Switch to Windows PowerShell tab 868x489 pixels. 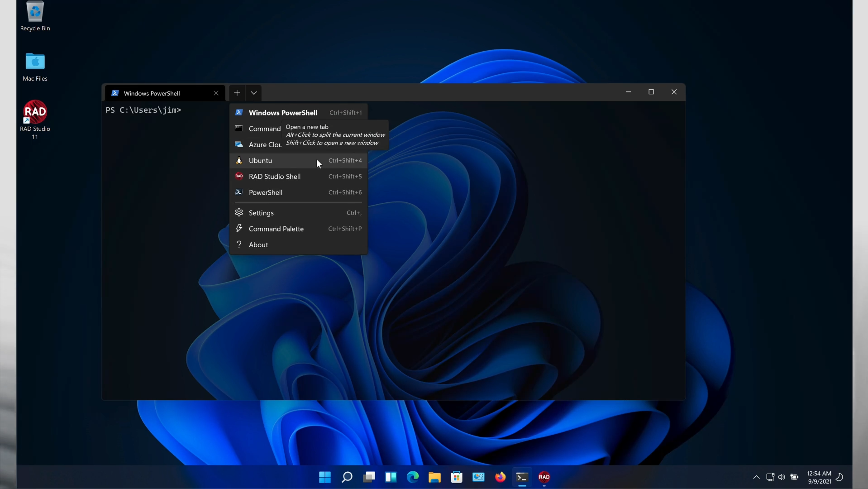tap(165, 93)
